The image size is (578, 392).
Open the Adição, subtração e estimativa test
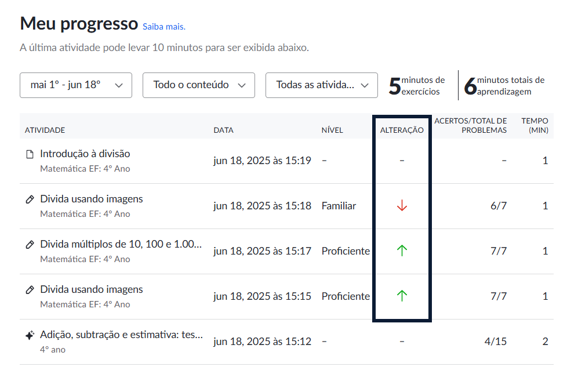121,335
